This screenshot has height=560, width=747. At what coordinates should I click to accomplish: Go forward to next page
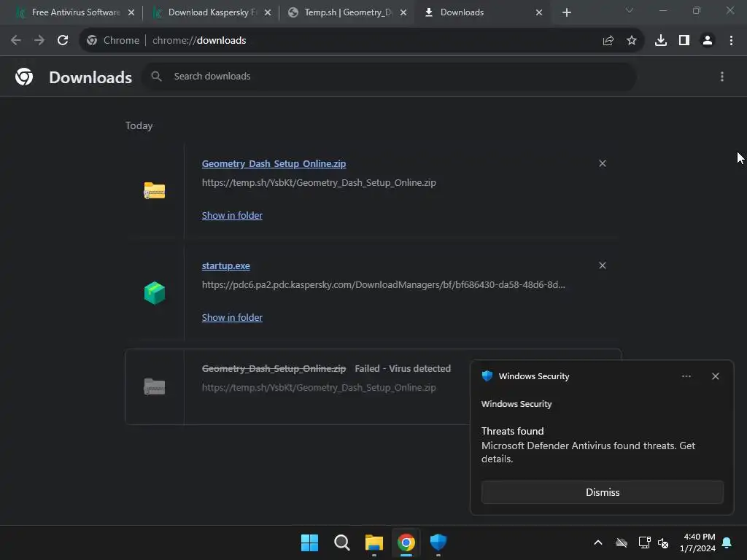tap(39, 41)
